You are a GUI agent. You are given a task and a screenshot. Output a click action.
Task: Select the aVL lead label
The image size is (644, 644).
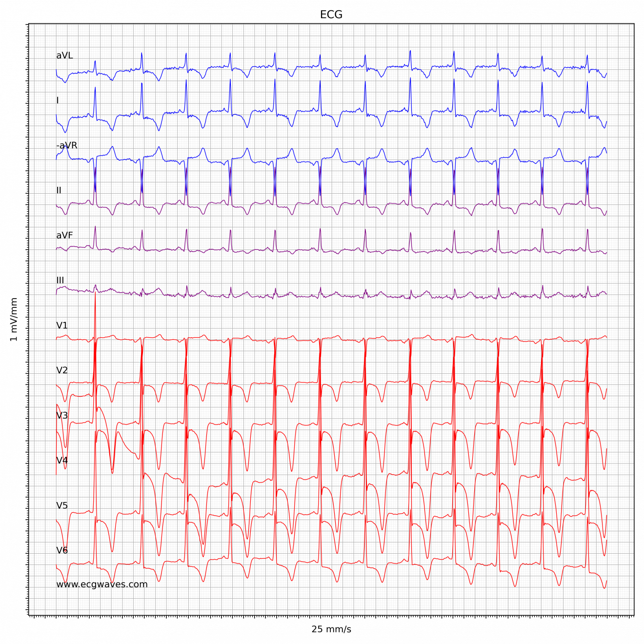click(64, 55)
